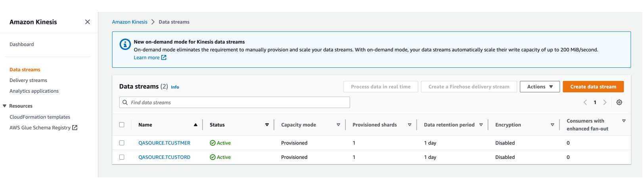644x179 pixels.
Task: Click Provisioned cell for QASOURCE.TCUSTMER
Action: [x=295, y=143]
